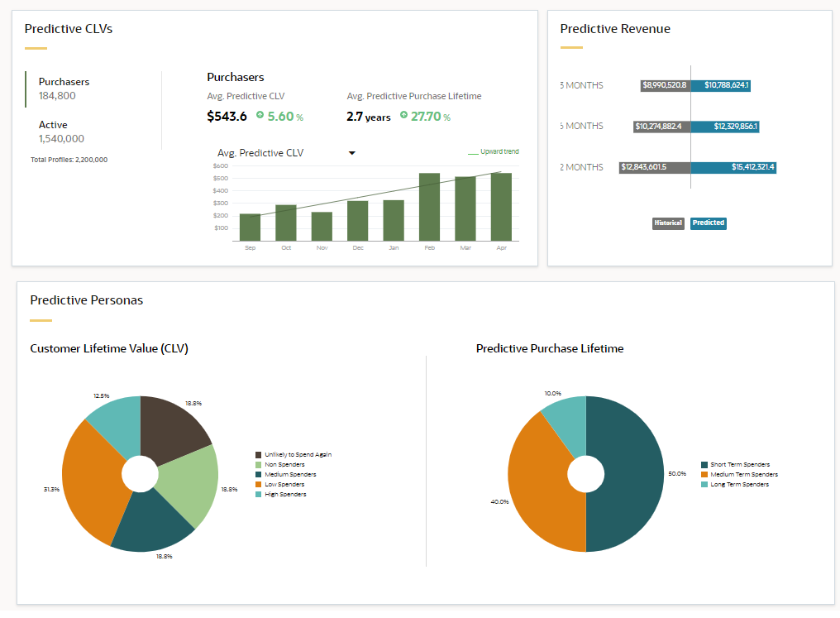Click the Medium Term Spenders legend item
The height and width of the screenshot is (618, 840).
pyautogui.click(x=740, y=475)
